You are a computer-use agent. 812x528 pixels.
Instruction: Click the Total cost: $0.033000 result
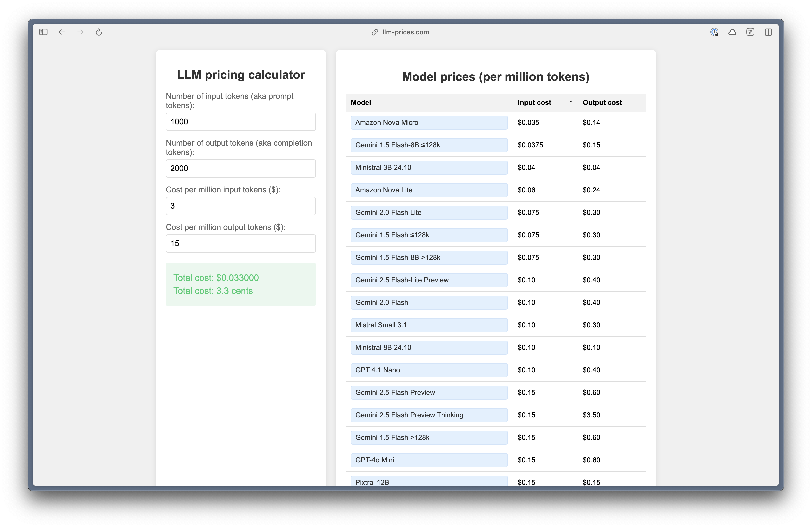point(216,278)
